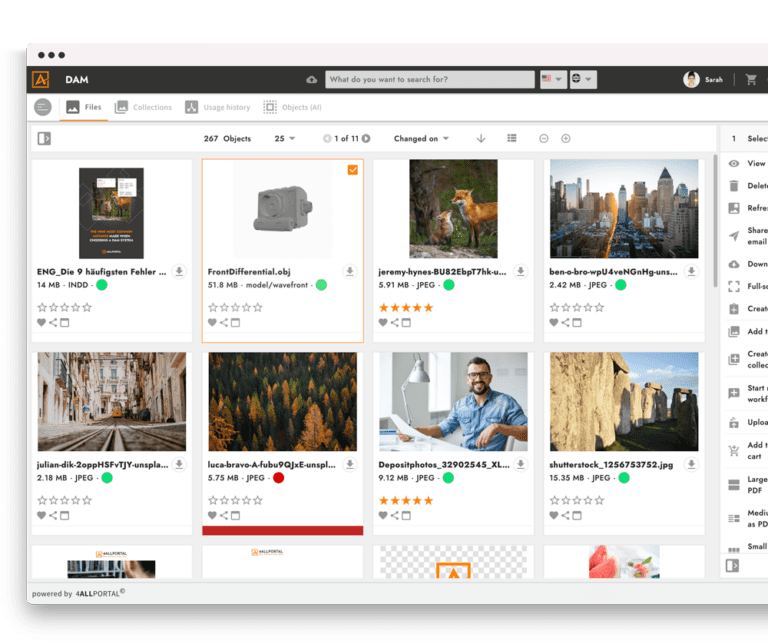Click Add to cart icon in side panel

[734, 451]
